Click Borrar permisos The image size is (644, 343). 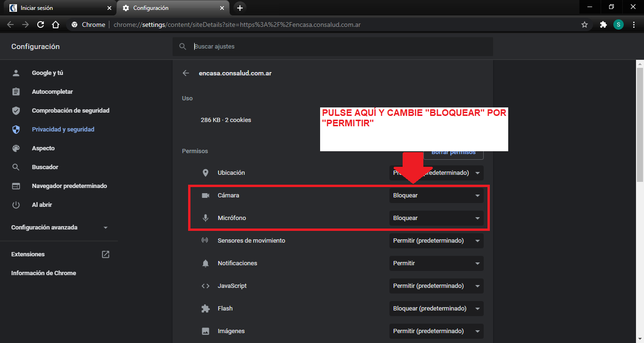[x=453, y=152]
